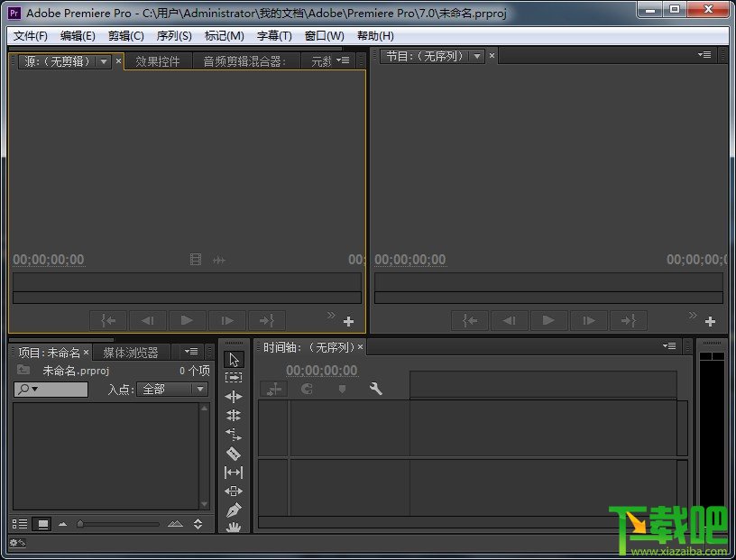Step back one frame in source monitor
Screen dimensions: 736x560
pos(148,320)
